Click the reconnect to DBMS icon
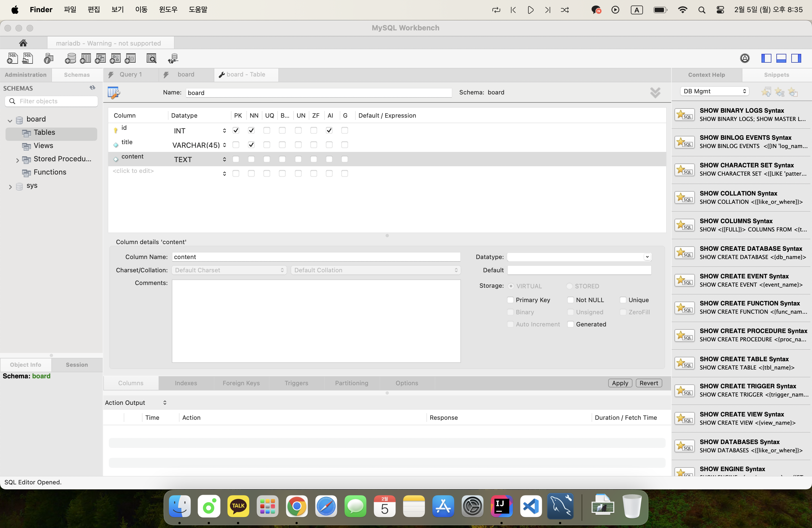The height and width of the screenshot is (528, 812). [173, 58]
